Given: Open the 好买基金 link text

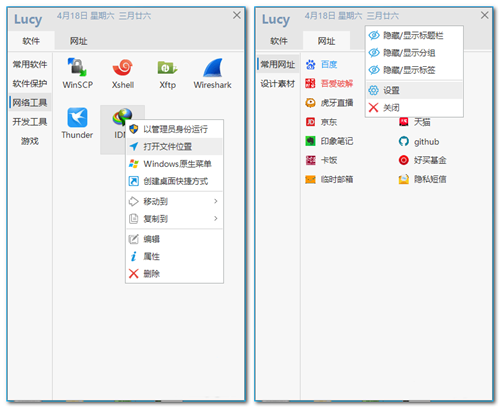Looking at the screenshot, I should point(430,160).
